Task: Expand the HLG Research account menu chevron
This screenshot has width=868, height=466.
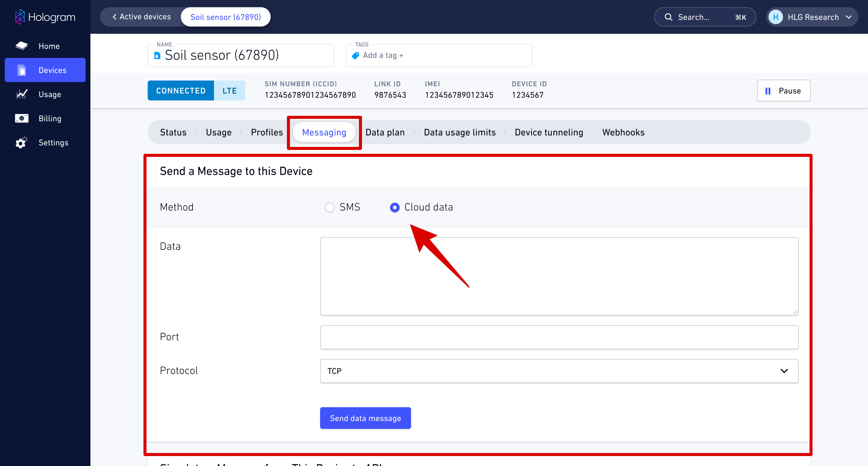Action: click(x=849, y=17)
